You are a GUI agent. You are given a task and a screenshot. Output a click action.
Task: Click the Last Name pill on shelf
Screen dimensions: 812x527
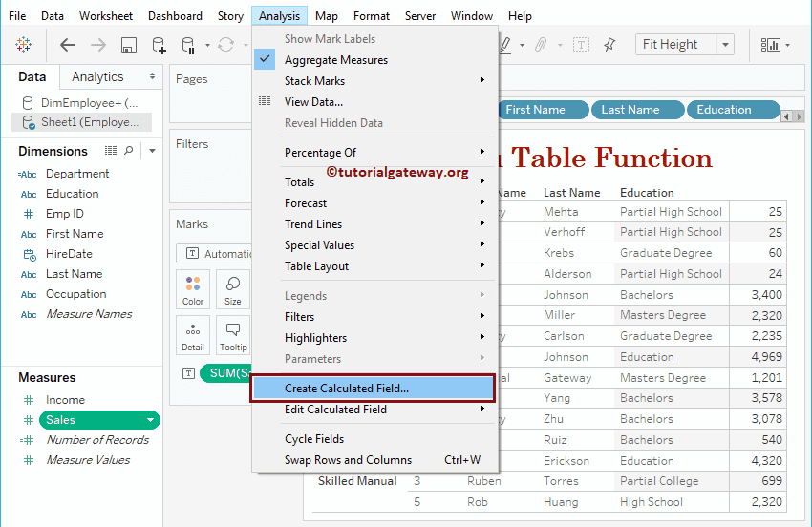[637, 110]
